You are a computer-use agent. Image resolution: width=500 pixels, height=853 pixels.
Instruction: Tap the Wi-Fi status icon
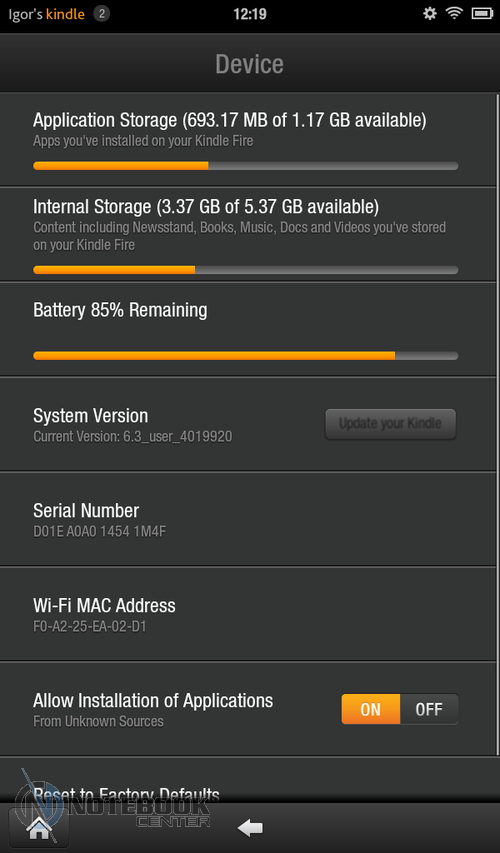[x=454, y=14]
